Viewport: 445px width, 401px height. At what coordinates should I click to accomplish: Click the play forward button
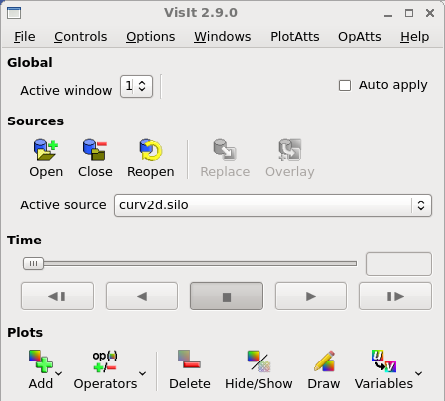311,296
